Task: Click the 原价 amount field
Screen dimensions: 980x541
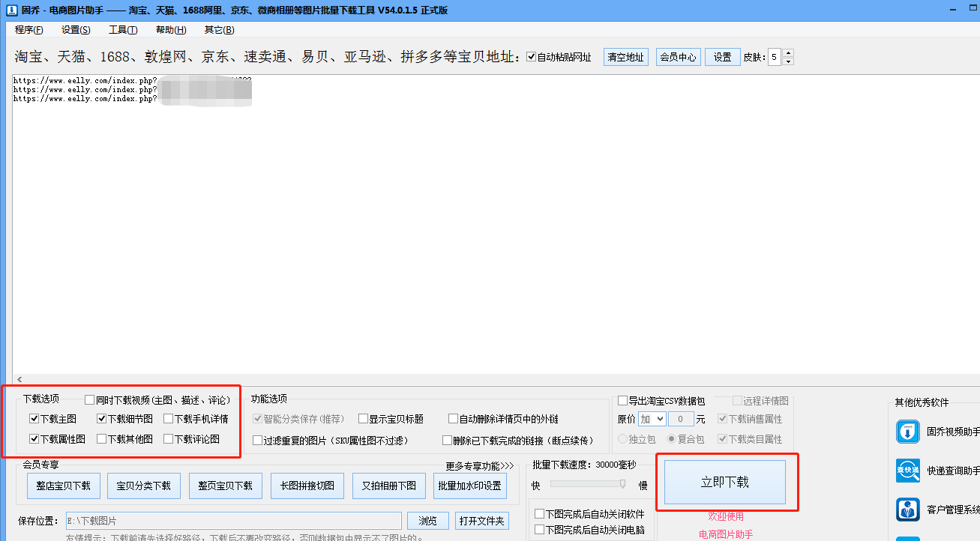Action: (681, 420)
